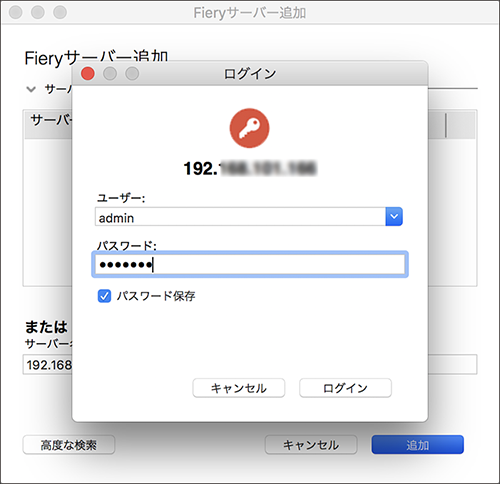The width and height of the screenshot is (500, 484).
Task: Open the user dropdown arrow next to admin
Action: click(394, 217)
